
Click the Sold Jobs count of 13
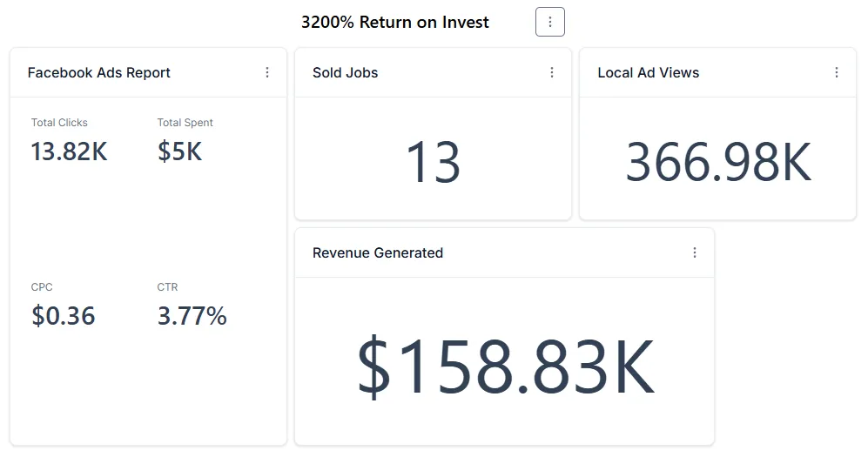pyautogui.click(x=434, y=163)
